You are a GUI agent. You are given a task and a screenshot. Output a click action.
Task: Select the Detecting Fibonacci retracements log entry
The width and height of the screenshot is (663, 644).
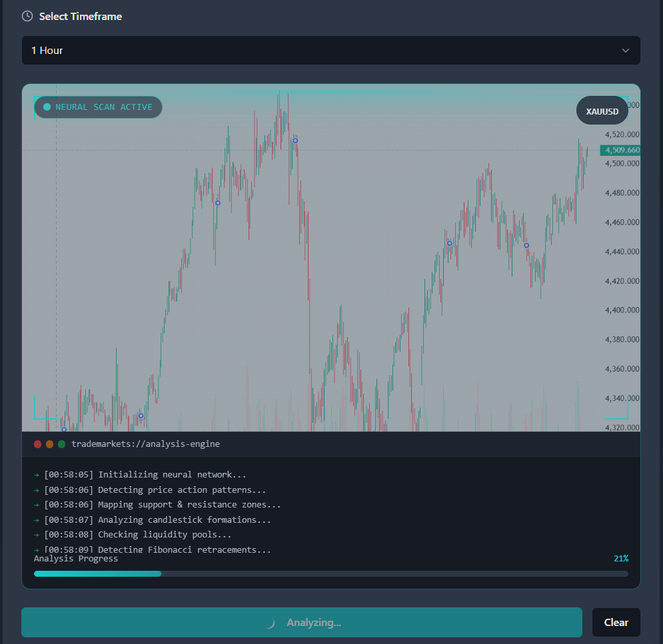[x=153, y=549]
